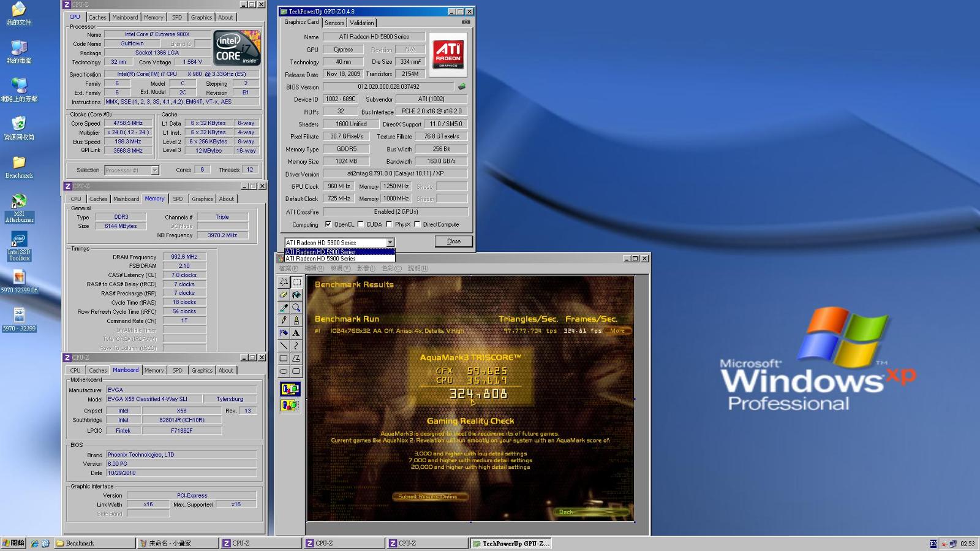
Task: Select the rectangular Select tool in Paint
Action: coord(296,282)
